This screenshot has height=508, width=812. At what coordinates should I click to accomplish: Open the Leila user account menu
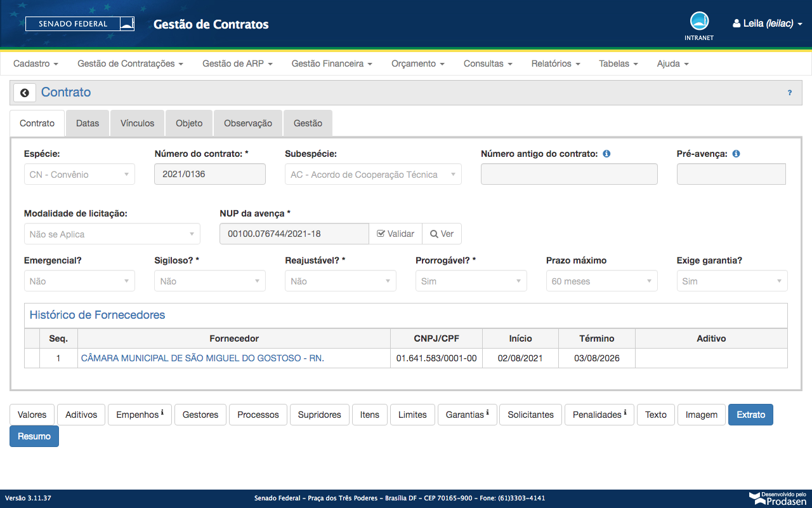(768, 23)
